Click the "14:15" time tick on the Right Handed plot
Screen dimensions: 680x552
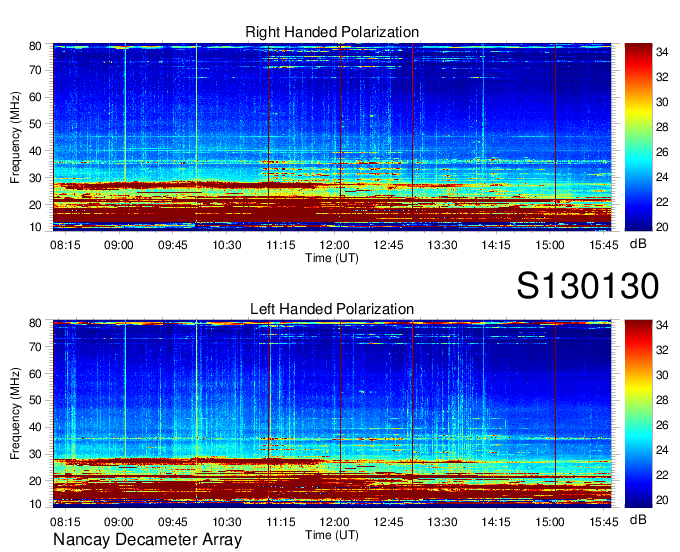(x=496, y=245)
